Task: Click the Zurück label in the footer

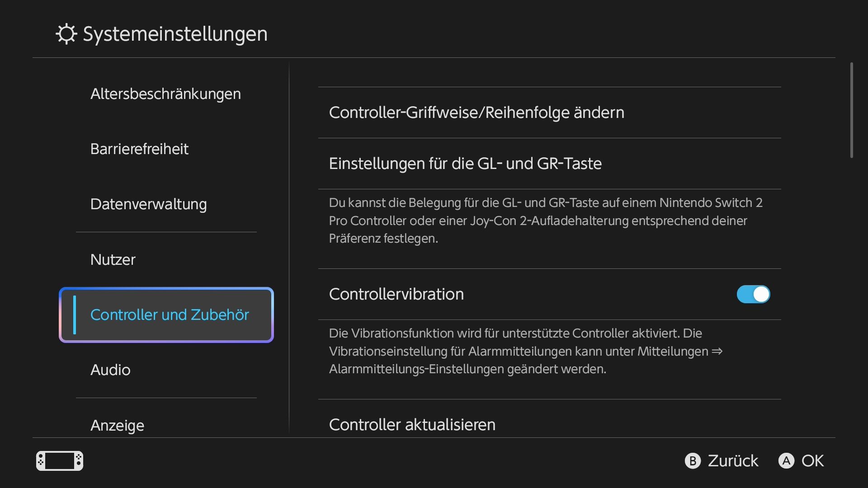Action: [x=733, y=461]
